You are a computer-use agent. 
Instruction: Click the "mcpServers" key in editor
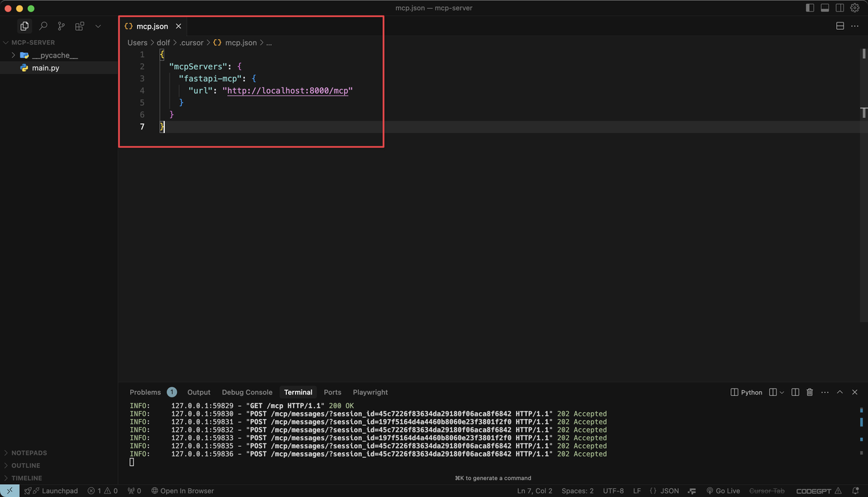tap(198, 66)
